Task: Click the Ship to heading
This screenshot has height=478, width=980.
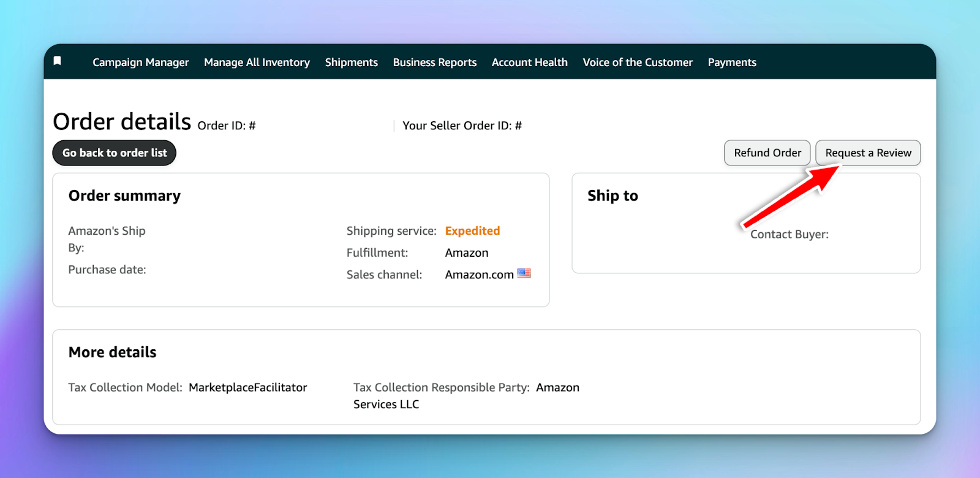Action: pyautogui.click(x=612, y=196)
